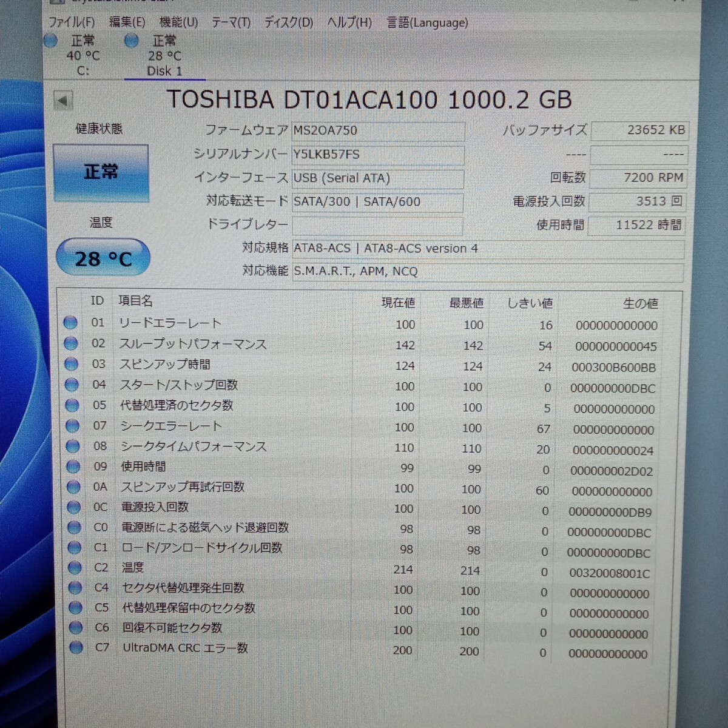Open the ヘルプ(H) menu

pyautogui.click(x=349, y=22)
